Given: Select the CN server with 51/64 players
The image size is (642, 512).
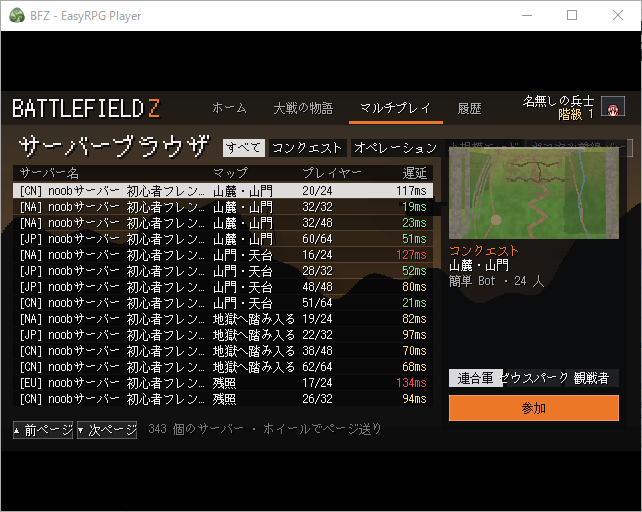Looking at the screenshot, I should click(x=223, y=303).
